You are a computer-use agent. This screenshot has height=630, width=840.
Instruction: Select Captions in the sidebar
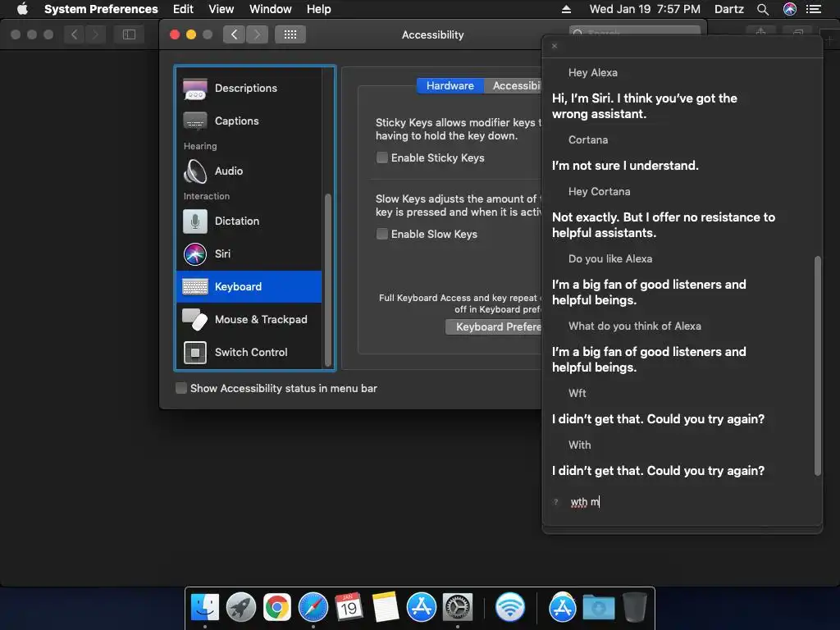click(x=249, y=121)
